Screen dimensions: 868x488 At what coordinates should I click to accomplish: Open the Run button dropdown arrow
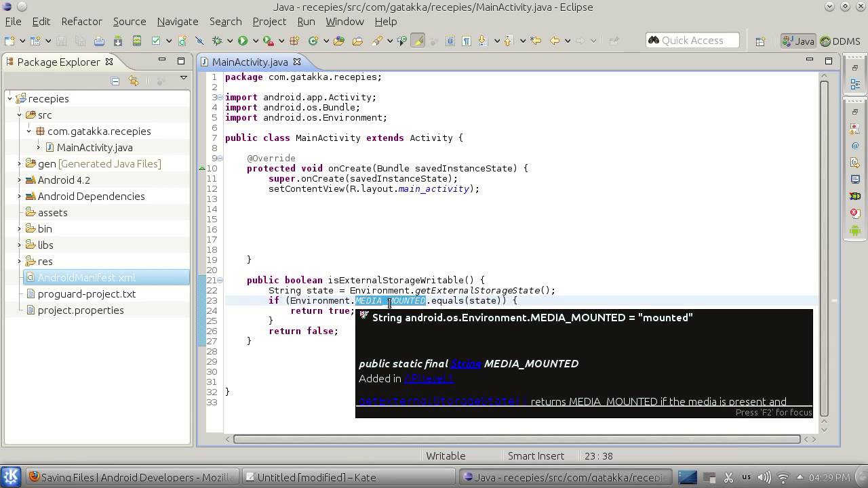tap(255, 41)
